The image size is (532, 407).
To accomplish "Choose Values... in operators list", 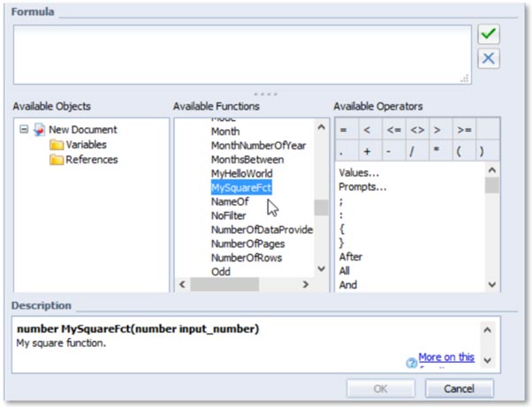I will click(359, 173).
